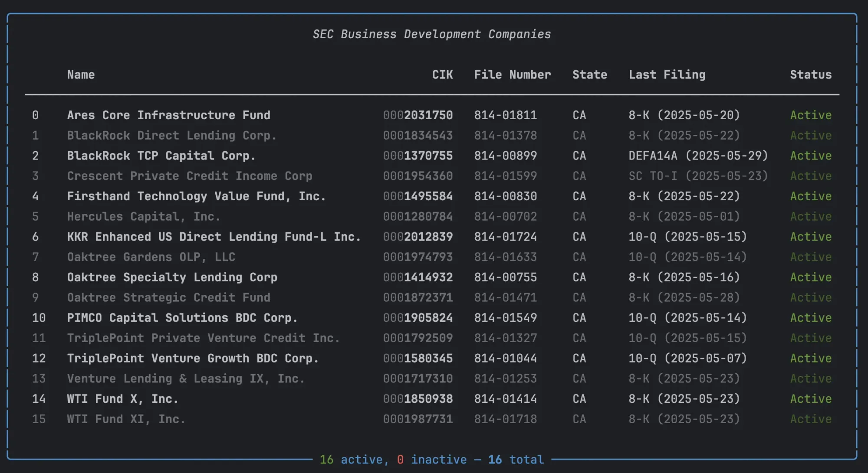Toggle the Active status on WTI Fund X

[810, 398]
